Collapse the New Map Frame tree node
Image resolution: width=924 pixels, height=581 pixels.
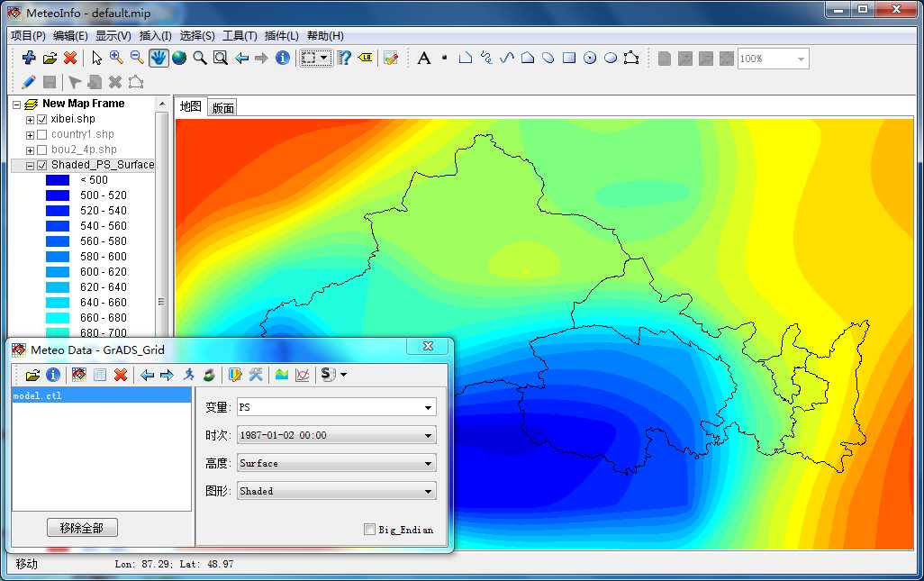pyautogui.click(x=16, y=104)
